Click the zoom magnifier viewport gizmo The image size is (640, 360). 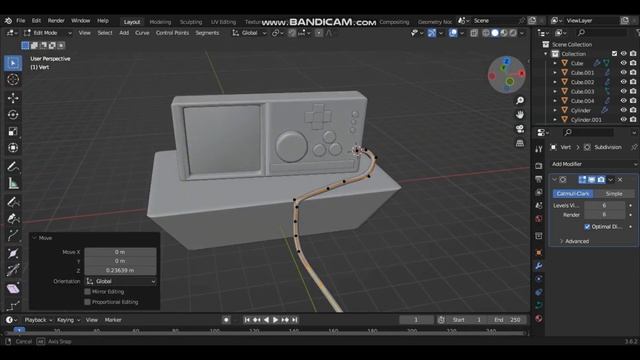click(520, 100)
